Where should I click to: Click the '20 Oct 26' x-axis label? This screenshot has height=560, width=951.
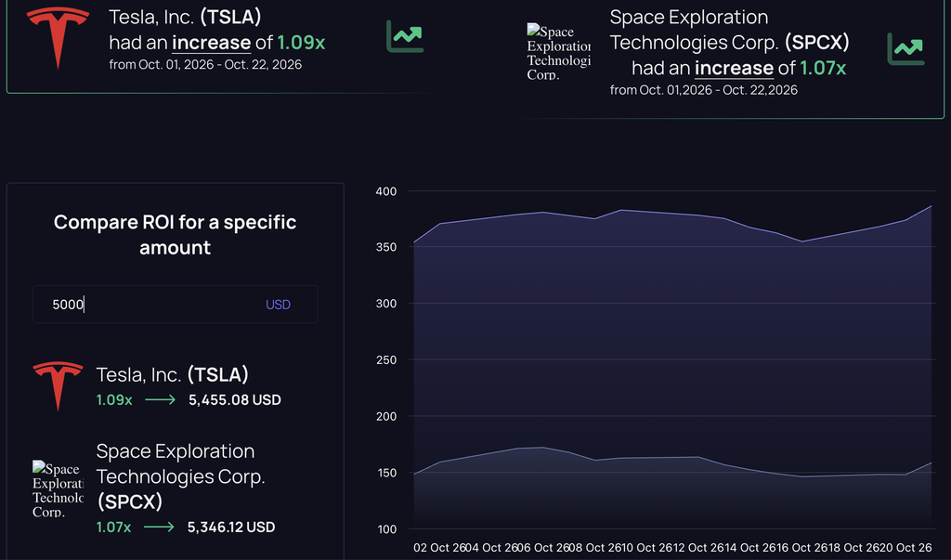[905, 547]
